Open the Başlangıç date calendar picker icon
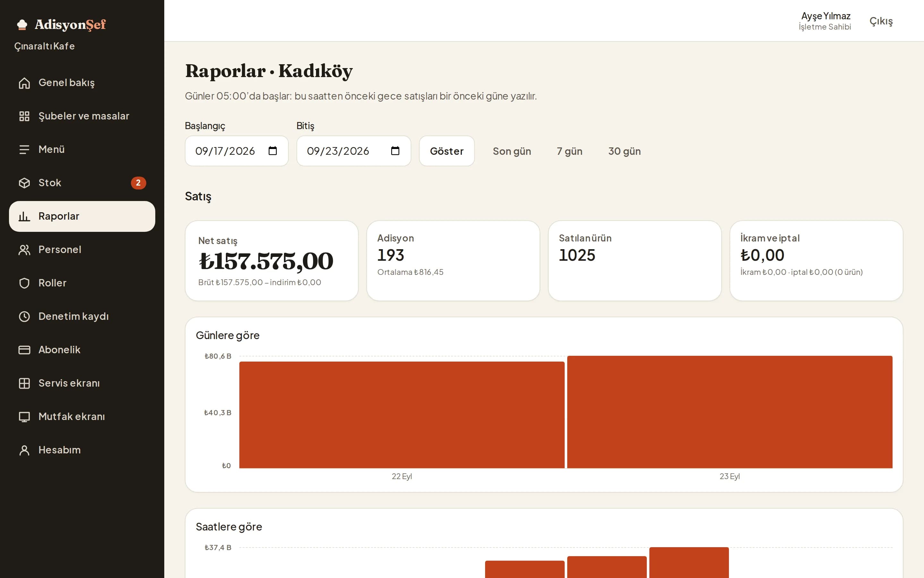The height and width of the screenshot is (578, 924). click(x=273, y=151)
